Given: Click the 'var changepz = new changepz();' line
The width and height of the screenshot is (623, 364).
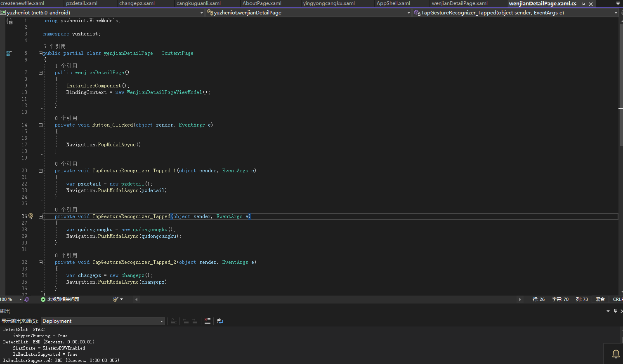Looking at the screenshot, I should (x=109, y=275).
